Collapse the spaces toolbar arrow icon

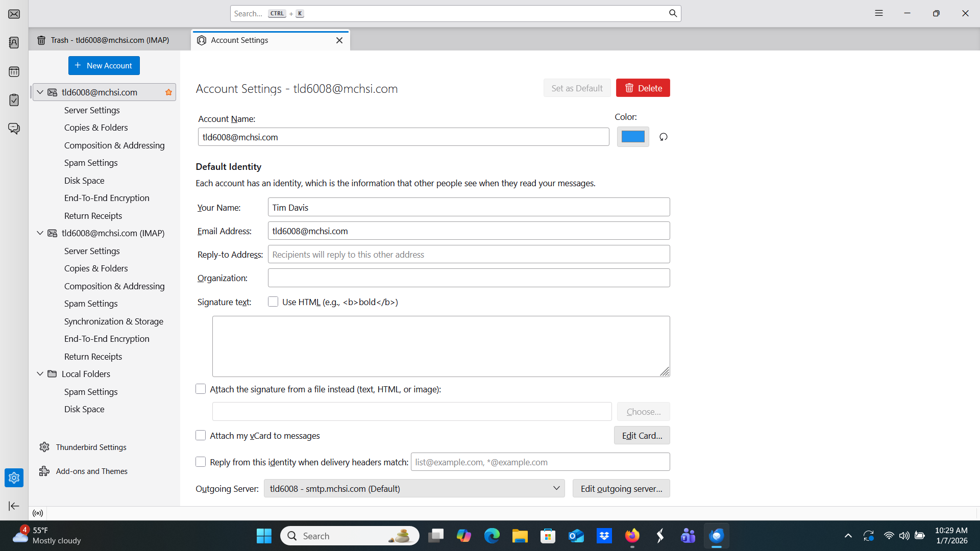pos(14,506)
